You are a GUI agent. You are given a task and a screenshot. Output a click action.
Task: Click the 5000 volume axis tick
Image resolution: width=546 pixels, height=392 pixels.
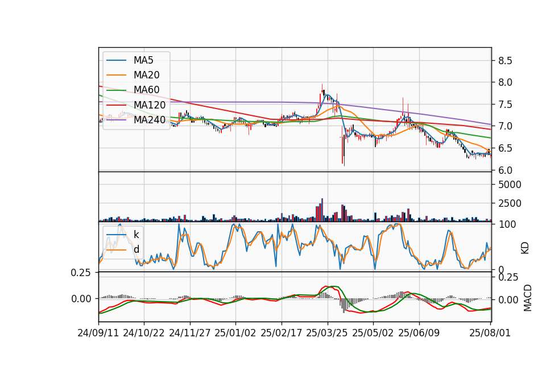pos(510,185)
